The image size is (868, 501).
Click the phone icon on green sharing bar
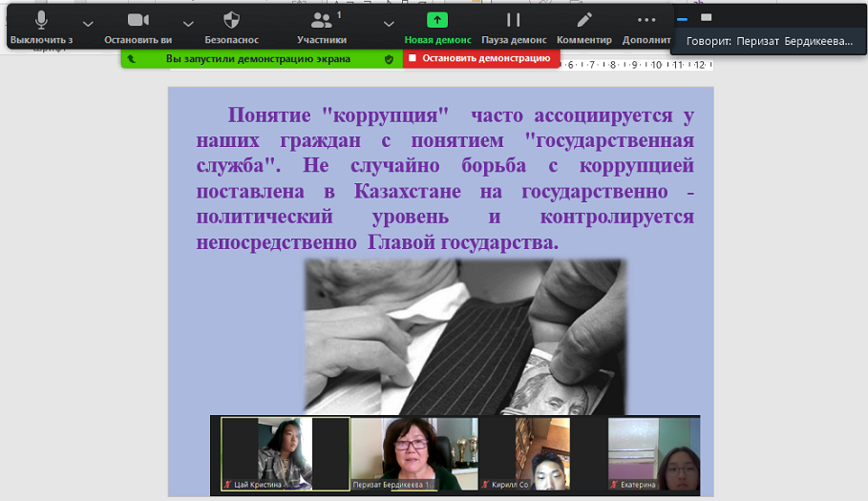131,58
